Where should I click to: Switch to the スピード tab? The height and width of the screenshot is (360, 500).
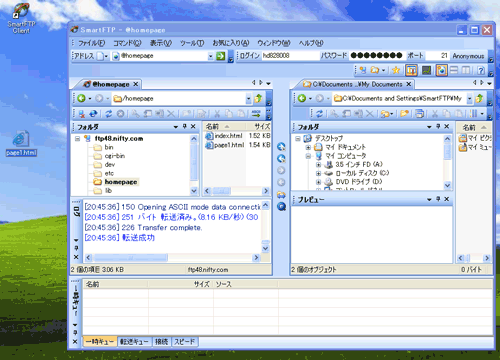(x=184, y=341)
